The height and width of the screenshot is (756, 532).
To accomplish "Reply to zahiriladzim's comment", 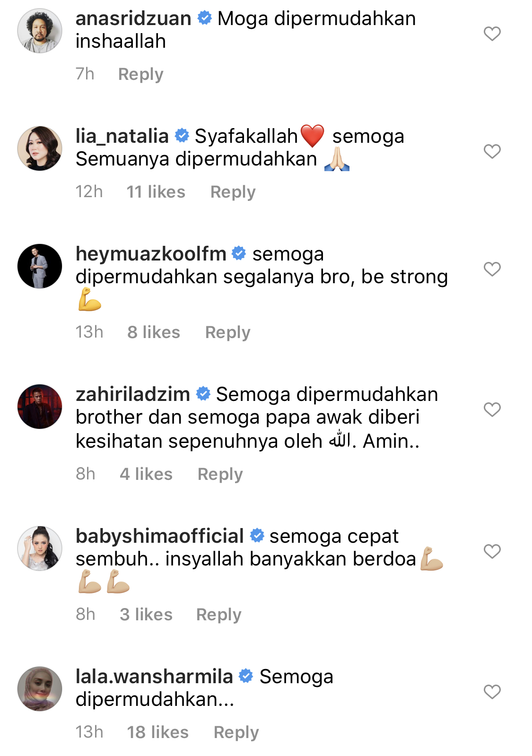I will coord(220,474).
